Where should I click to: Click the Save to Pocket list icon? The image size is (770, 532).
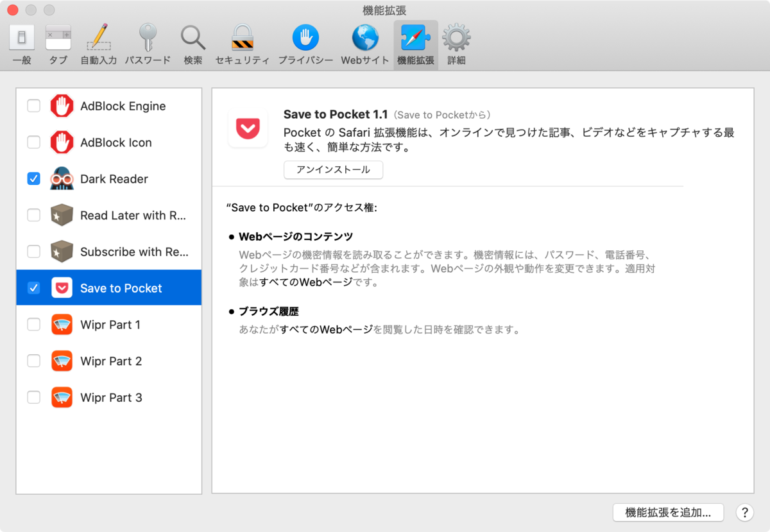[x=62, y=288]
